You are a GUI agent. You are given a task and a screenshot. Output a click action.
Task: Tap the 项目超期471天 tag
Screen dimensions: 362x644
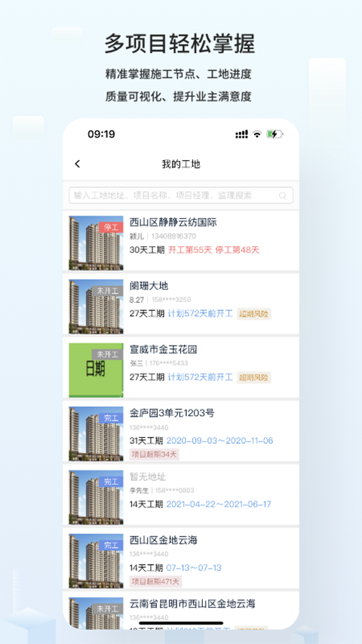(x=155, y=581)
